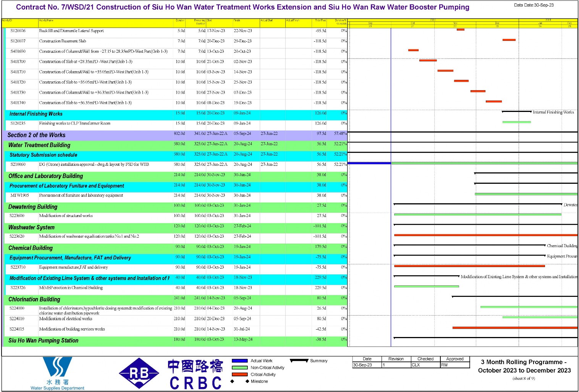Click activity ID MTW1905
This screenshot has height=392, width=579.
tap(19, 196)
